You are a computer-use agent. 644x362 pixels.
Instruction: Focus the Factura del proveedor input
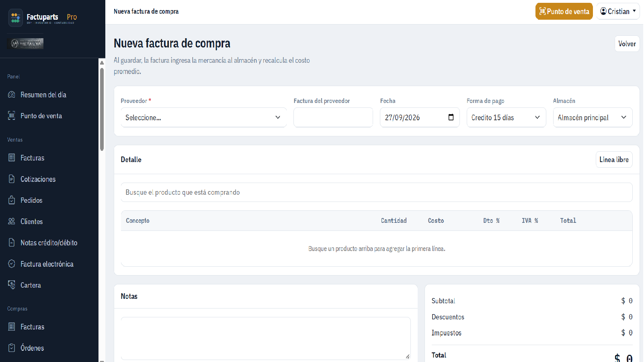pos(333,117)
